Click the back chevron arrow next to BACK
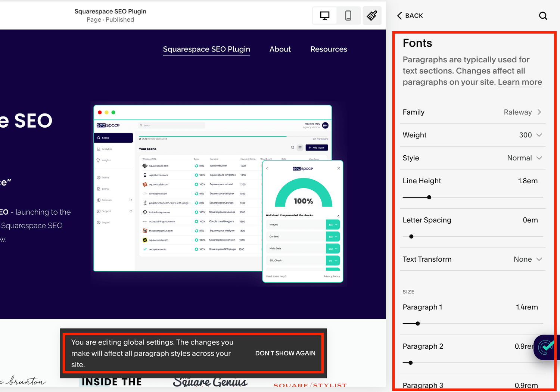This screenshot has height=392, width=560. click(x=399, y=16)
